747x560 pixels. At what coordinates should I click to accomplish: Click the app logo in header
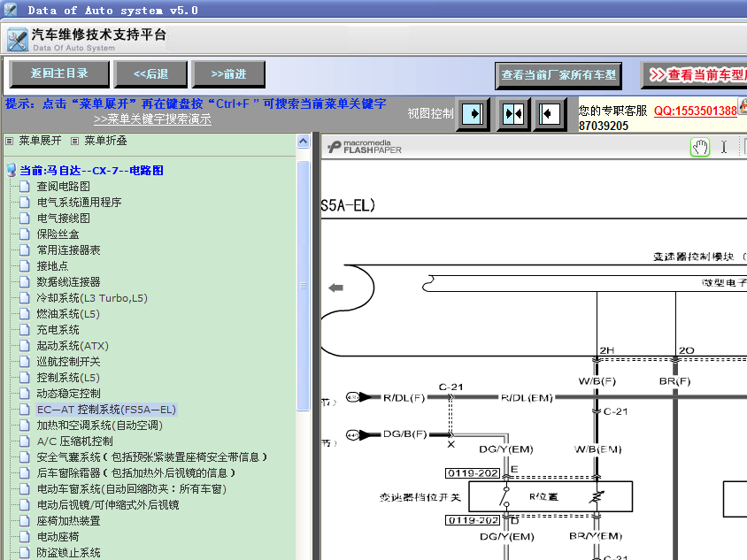[18, 40]
